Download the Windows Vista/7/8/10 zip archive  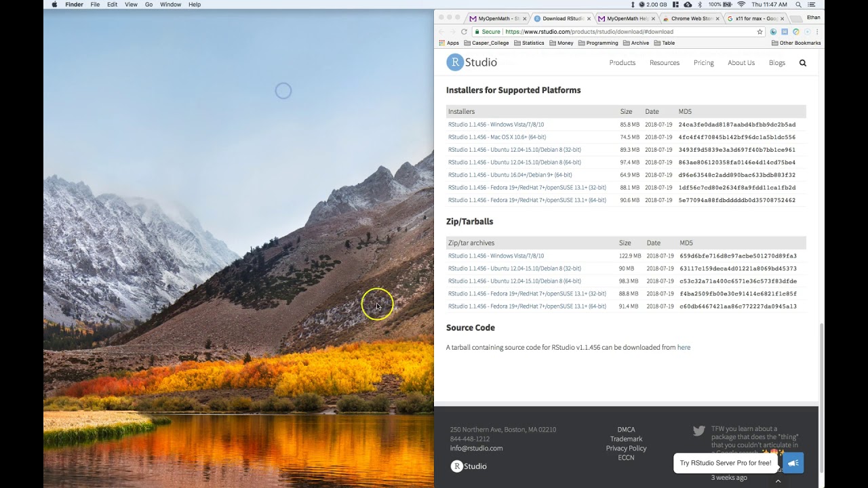(496, 256)
